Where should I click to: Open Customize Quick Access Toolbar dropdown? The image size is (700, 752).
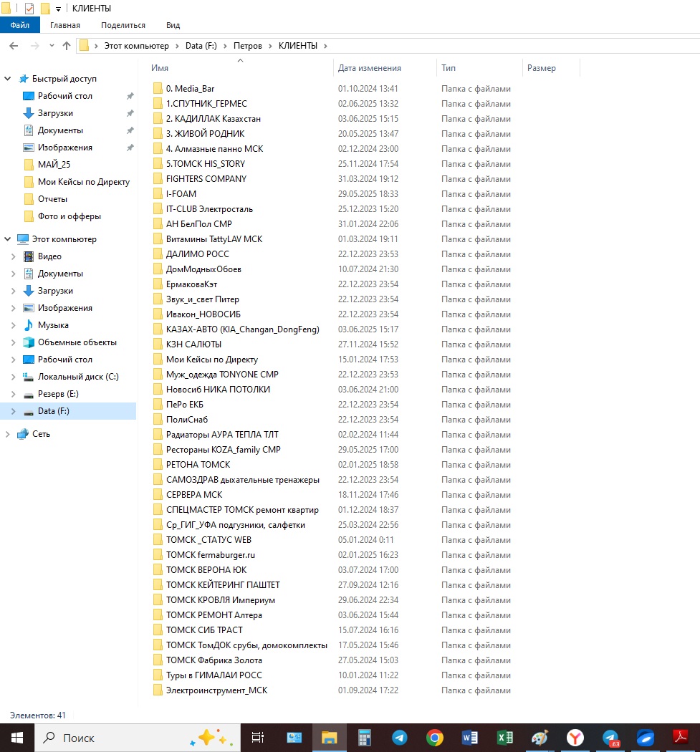(58, 9)
